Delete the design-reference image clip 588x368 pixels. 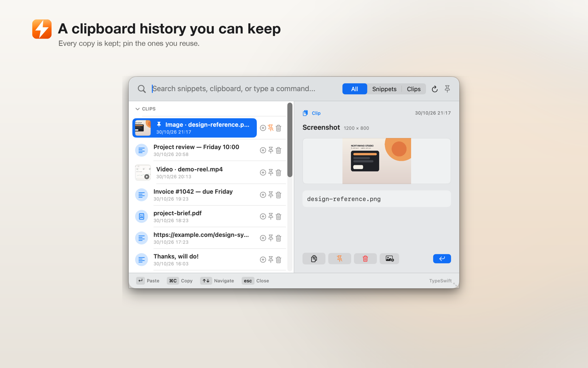278,128
